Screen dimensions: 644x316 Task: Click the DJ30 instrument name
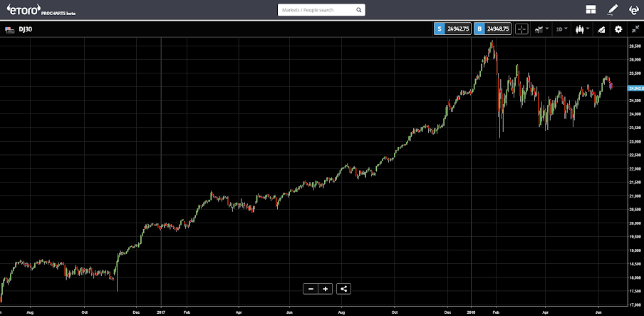click(x=26, y=29)
